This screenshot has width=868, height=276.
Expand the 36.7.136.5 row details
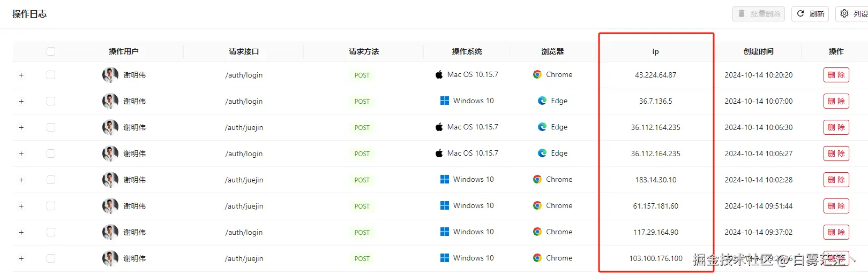pyautogui.click(x=21, y=101)
